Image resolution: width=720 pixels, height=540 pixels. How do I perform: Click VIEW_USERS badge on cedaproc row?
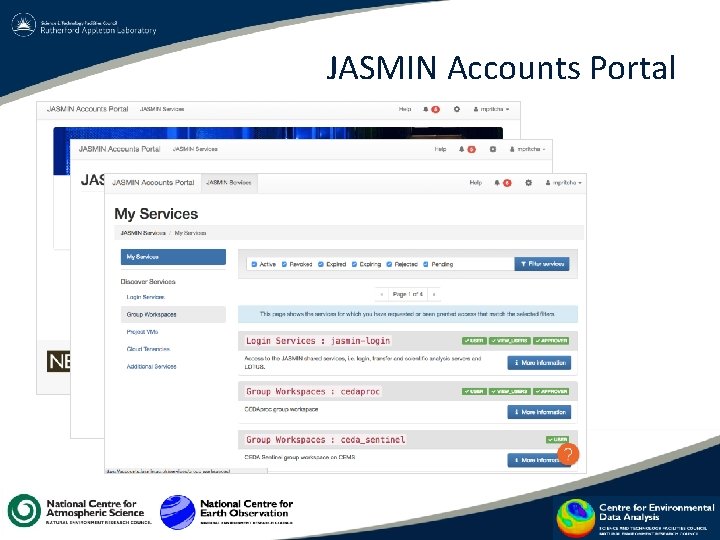(x=510, y=392)
